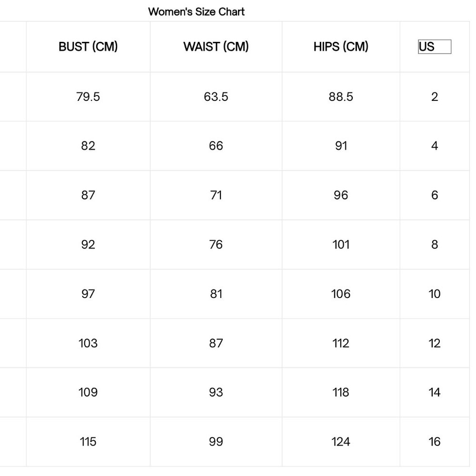Click the bust value 115 cell

pyautogui.click(x=88, y=442)
